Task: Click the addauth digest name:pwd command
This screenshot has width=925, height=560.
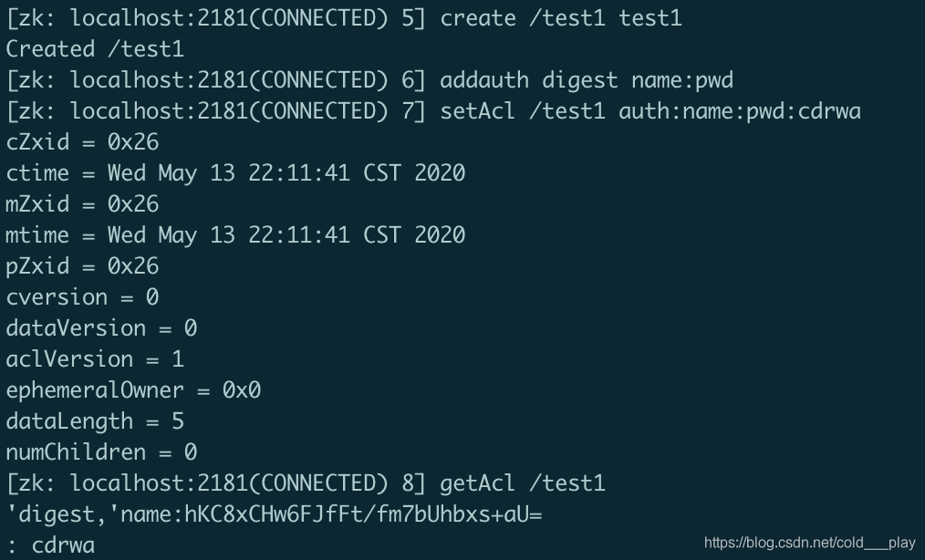Action: click(x=587, y=80)
